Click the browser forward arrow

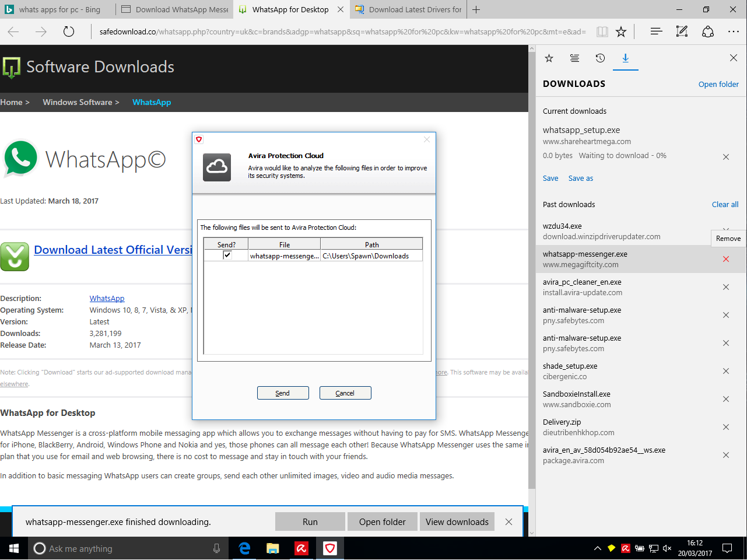tap(41, 32)
